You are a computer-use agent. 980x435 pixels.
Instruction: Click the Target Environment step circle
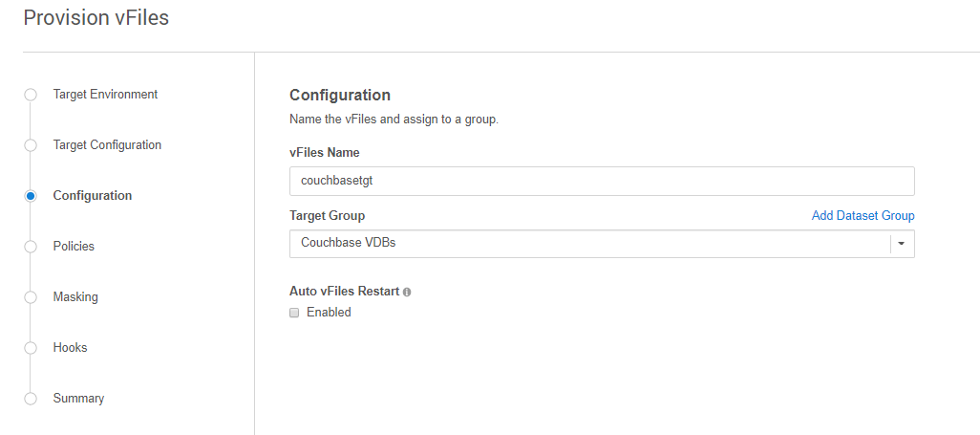[x=31, y=95]
